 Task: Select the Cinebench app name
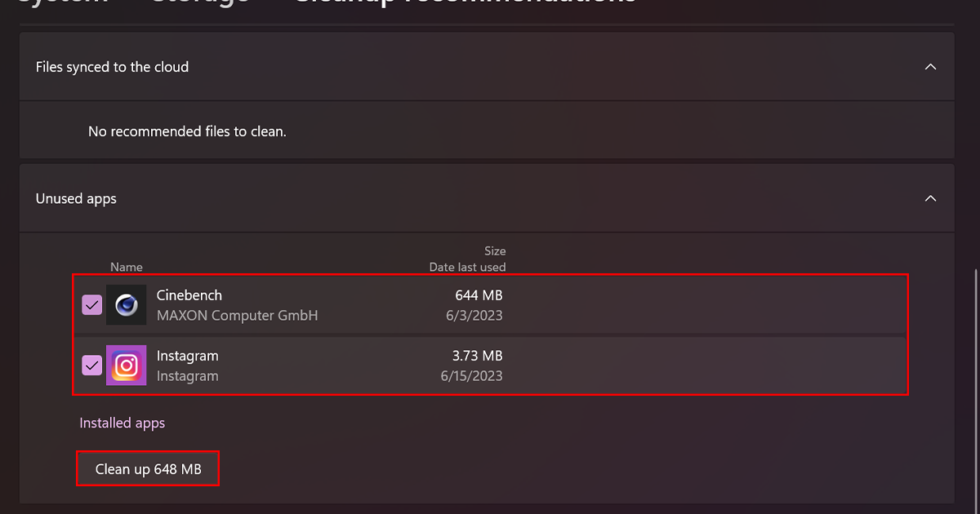coord(189,295)
